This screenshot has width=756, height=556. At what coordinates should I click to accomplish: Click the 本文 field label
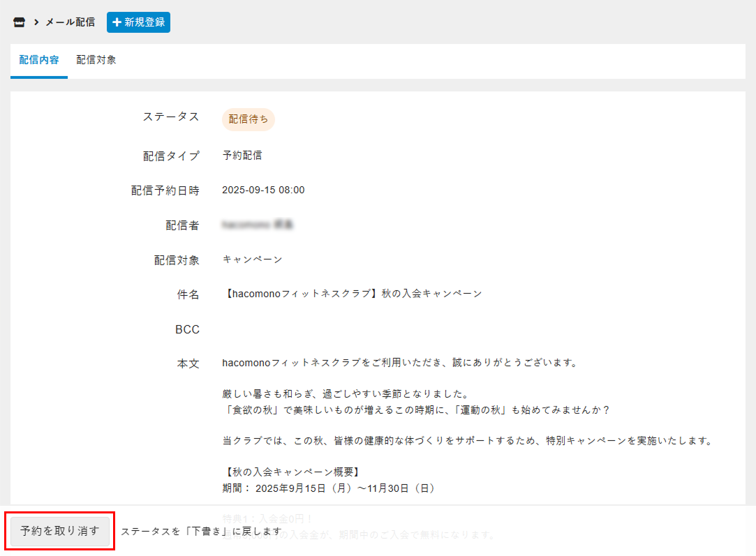pos(188,363)
